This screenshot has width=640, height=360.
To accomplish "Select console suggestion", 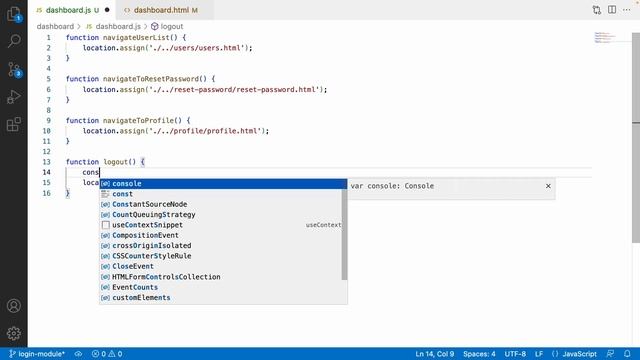I will (223, 184).
